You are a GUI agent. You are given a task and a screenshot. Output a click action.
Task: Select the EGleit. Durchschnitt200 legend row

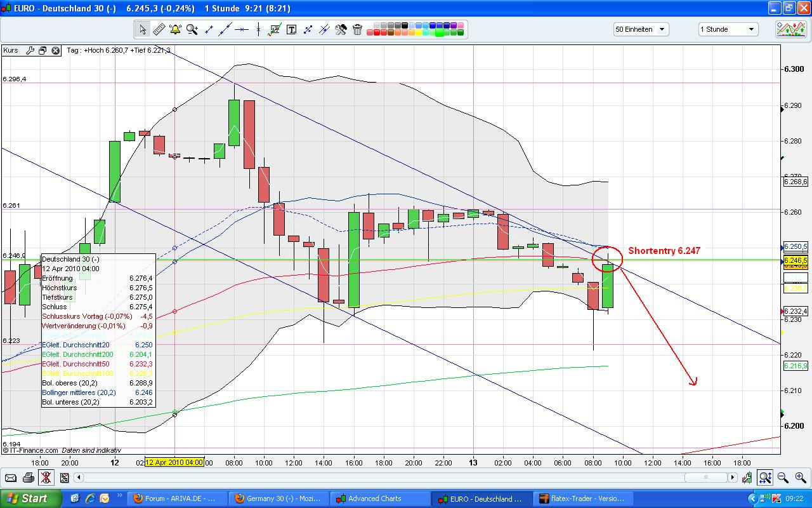[x=98, y=354]
